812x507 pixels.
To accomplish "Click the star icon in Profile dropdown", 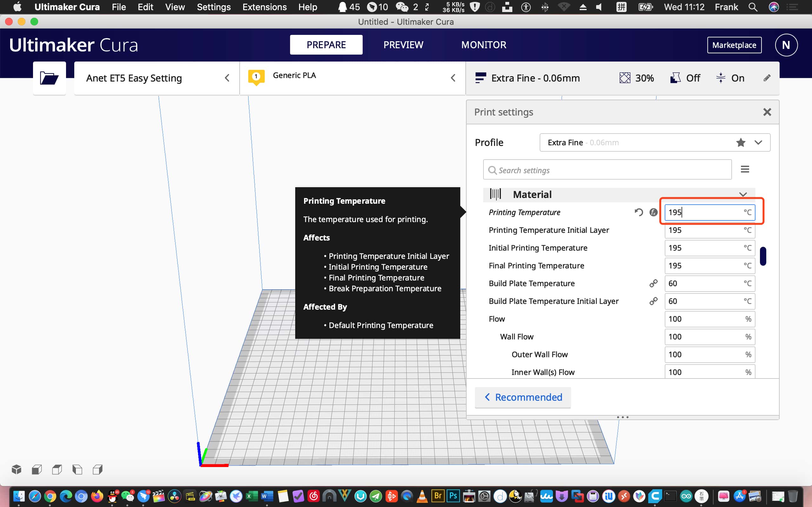I will pyautogui.click(x=741, y=142).
